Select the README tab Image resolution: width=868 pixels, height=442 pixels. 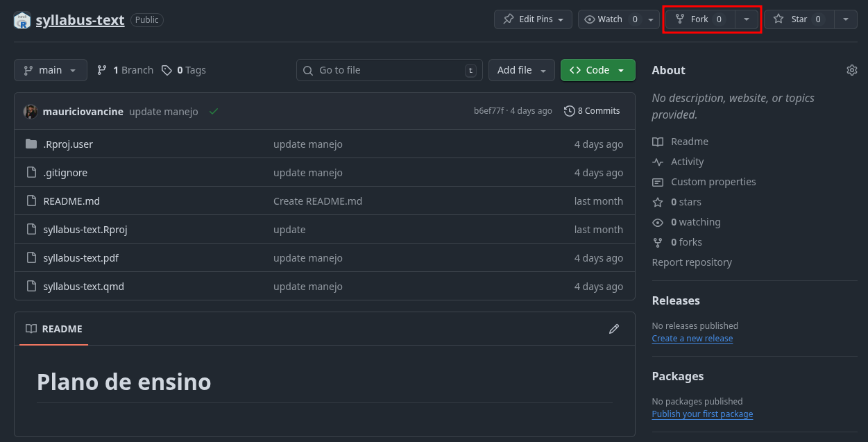tap(54, 329)
